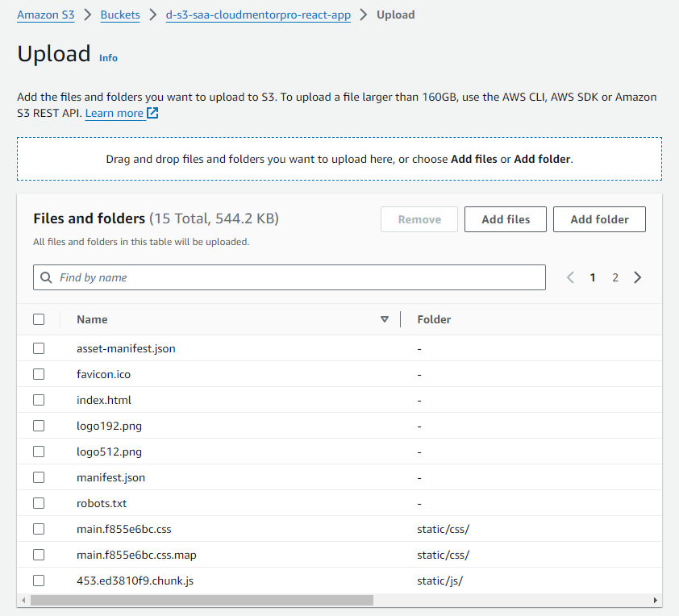Screen dimensions: 679x616
Task: Click the horizontal scrollbar right arrow
Action: (656, 601)
